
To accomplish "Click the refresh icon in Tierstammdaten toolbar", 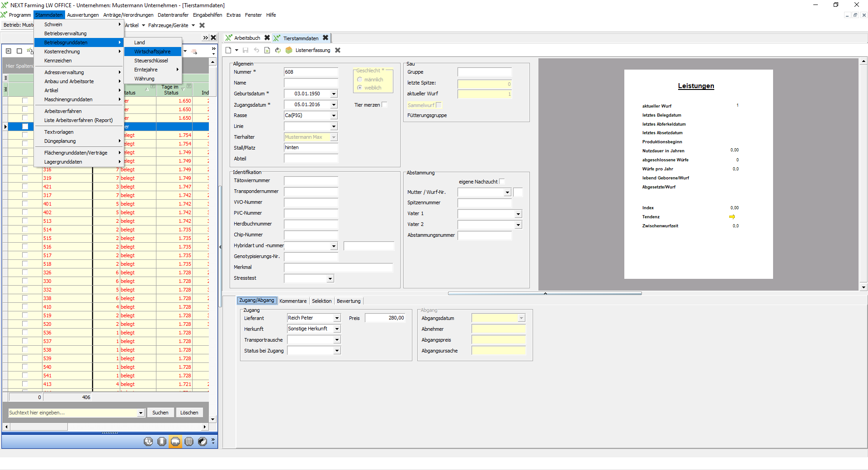I will (x=278, y=50).
